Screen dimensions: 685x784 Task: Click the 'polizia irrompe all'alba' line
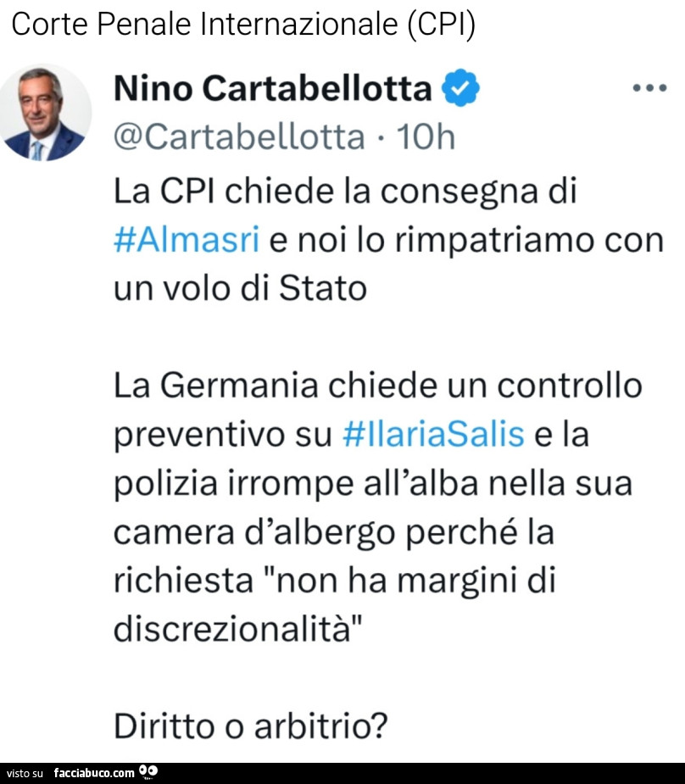pyautogui.click(x=372, y=484)
